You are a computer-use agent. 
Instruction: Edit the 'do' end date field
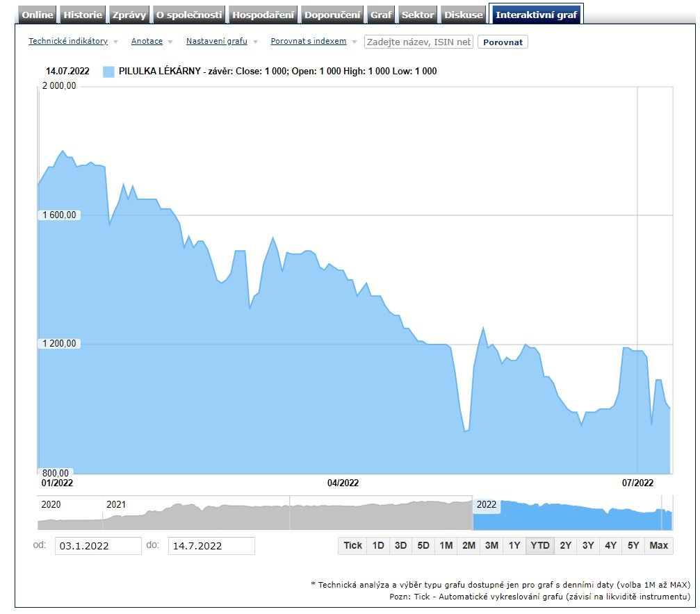211,546
